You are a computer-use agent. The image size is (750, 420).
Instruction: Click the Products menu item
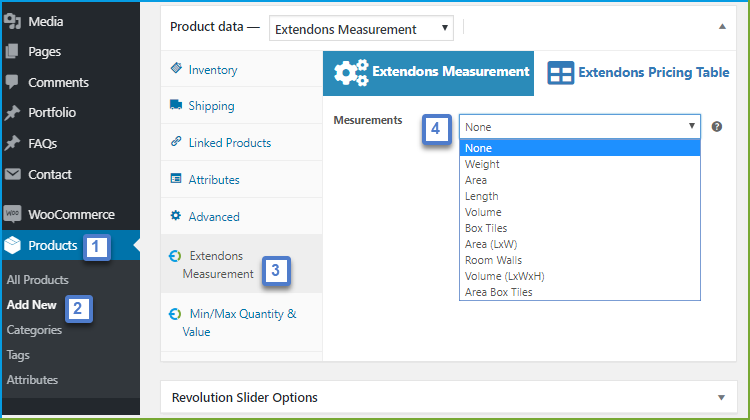coord(52,246)
